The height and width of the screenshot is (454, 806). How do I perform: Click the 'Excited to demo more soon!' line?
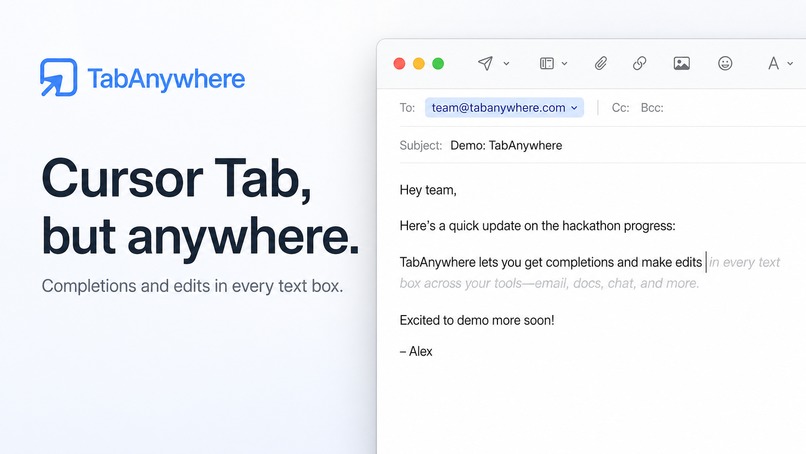pos(477,320)
